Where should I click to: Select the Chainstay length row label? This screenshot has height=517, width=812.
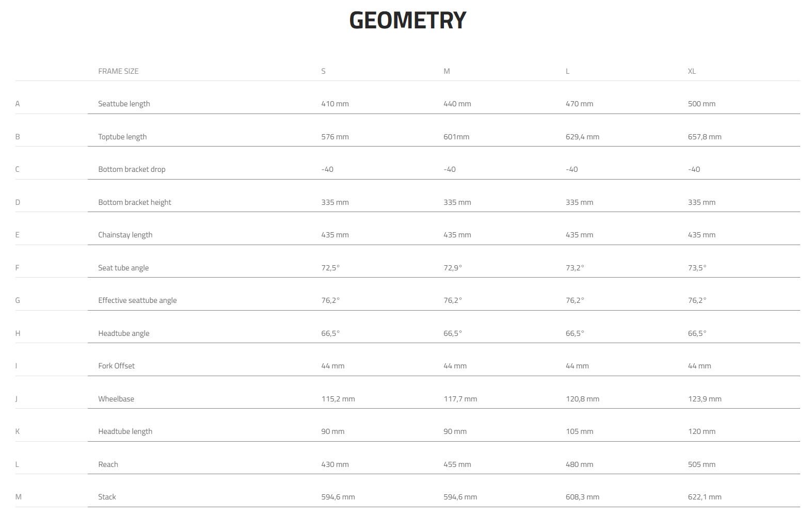pyautogui.click(x=125, y=235)
